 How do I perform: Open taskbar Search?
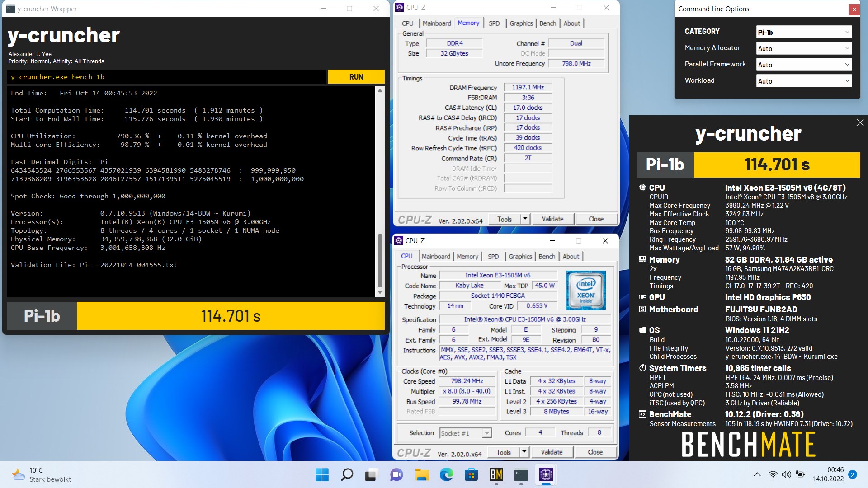pyautogui.click(x=347, y=474)
